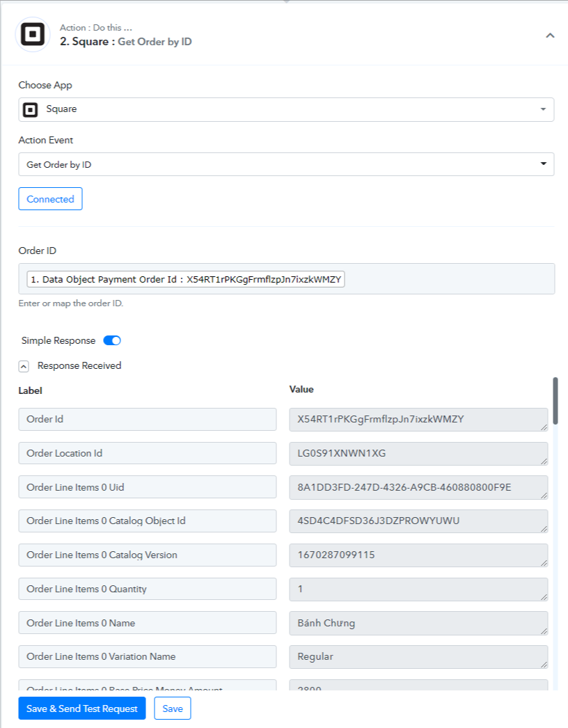
Task: Click the Order Line Items 0 Uid value
Action: [418, 487]
